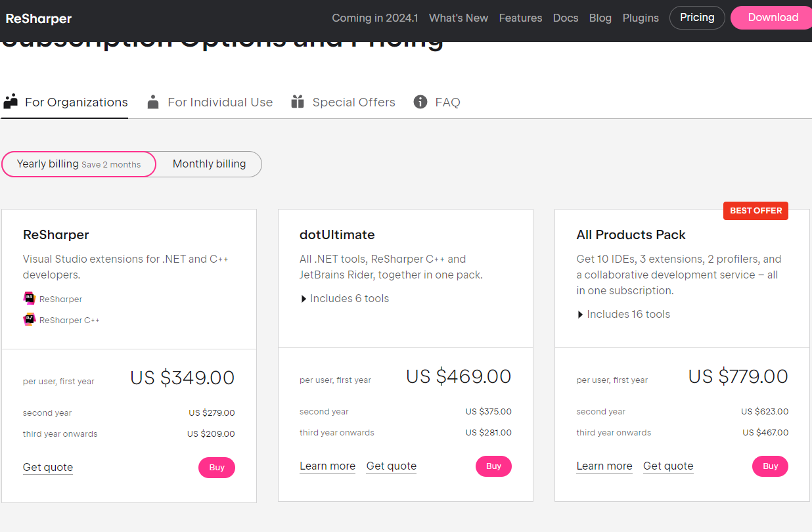
Task: Click the BEST OFFER badge
Action: 756,211
